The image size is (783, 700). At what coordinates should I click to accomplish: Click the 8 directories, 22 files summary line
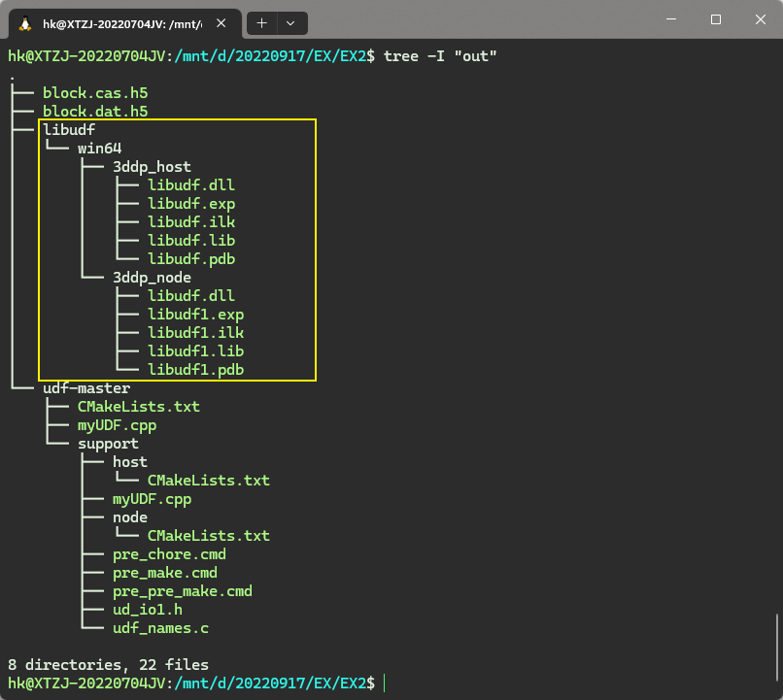(107, 664)
